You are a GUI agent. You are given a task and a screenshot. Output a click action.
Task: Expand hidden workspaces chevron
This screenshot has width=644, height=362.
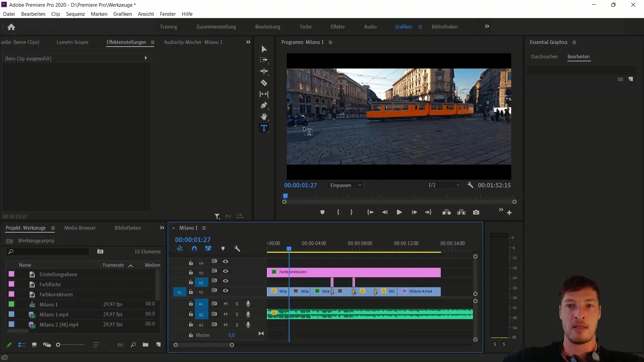point(487,26)
